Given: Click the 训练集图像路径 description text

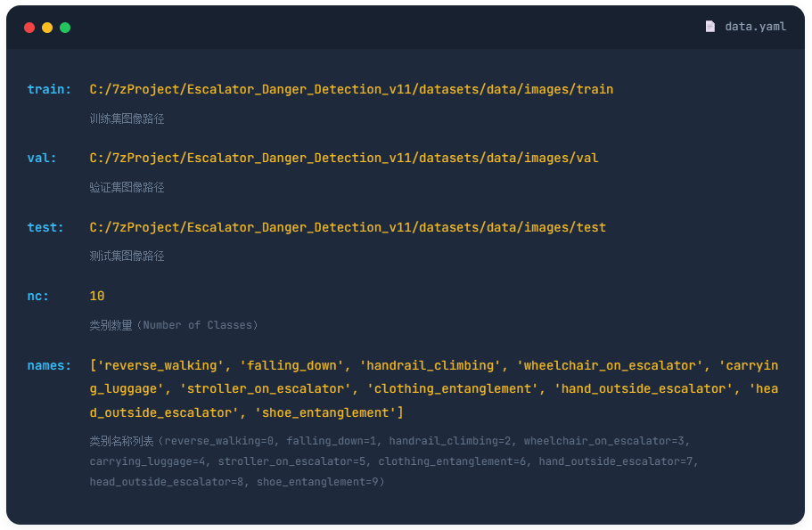Looking at the screenshot, I should coord(127,118).
